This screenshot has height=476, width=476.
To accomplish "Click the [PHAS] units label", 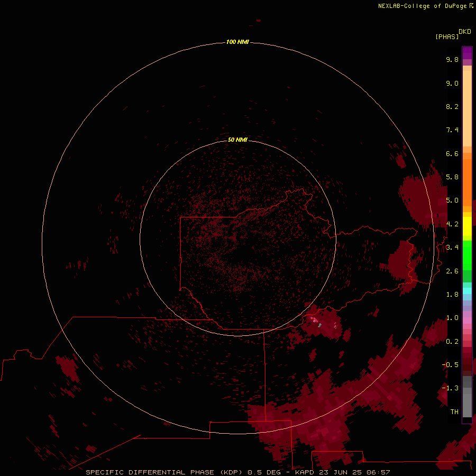I will pos(447,36).
